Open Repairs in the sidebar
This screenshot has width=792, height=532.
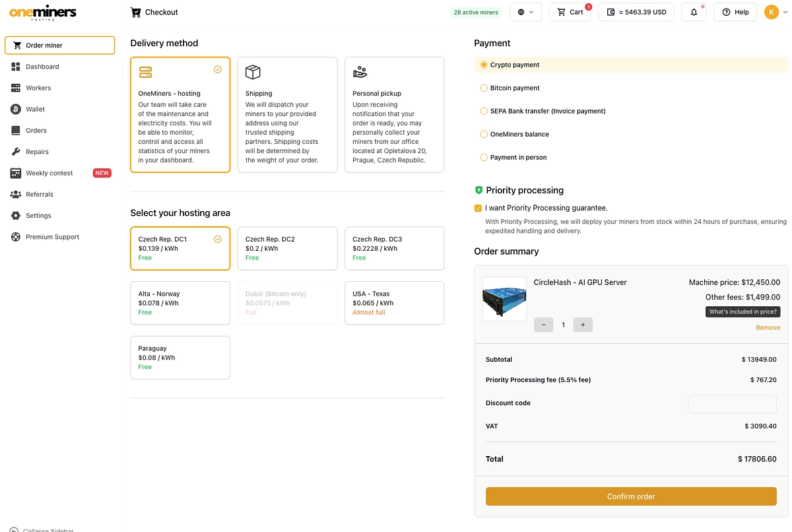point(59,152)
